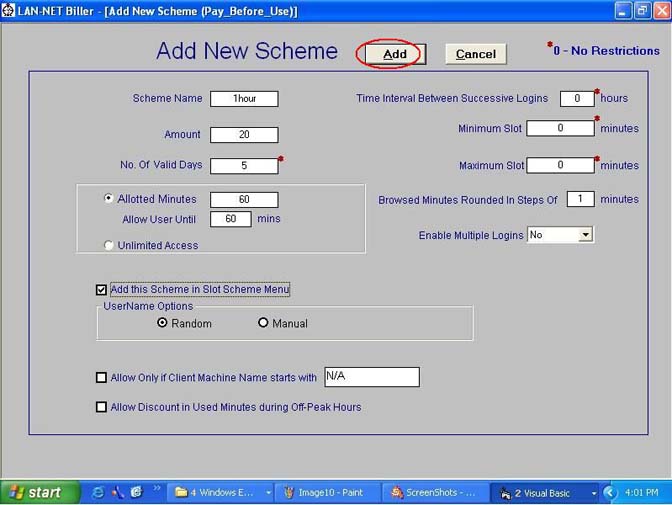672x505 pixels.
Task: Select the Allotted Minutes radio option
Action: coord(108,199)
